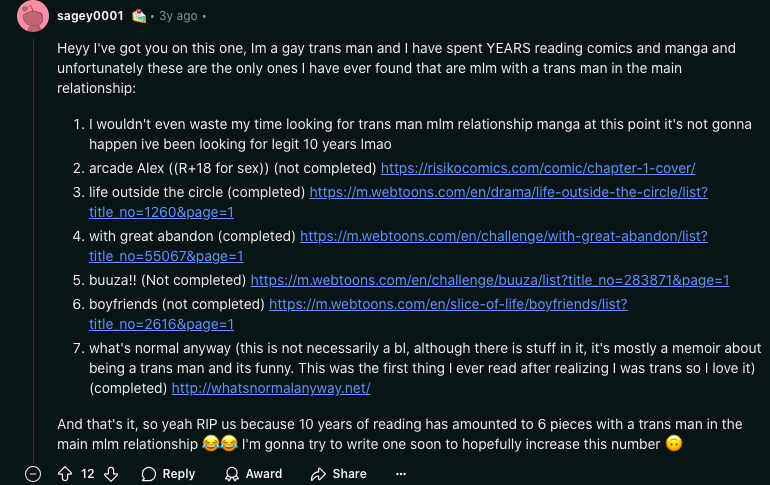
Task: Open With Great Abandon webtoon link
Action: tap(503, 236)
